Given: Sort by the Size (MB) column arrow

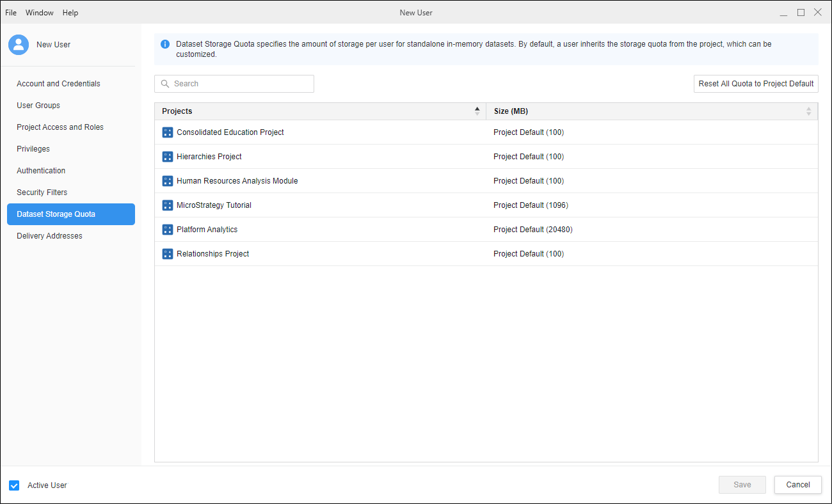Looking at the screenshot, I should tap(808, 111).
